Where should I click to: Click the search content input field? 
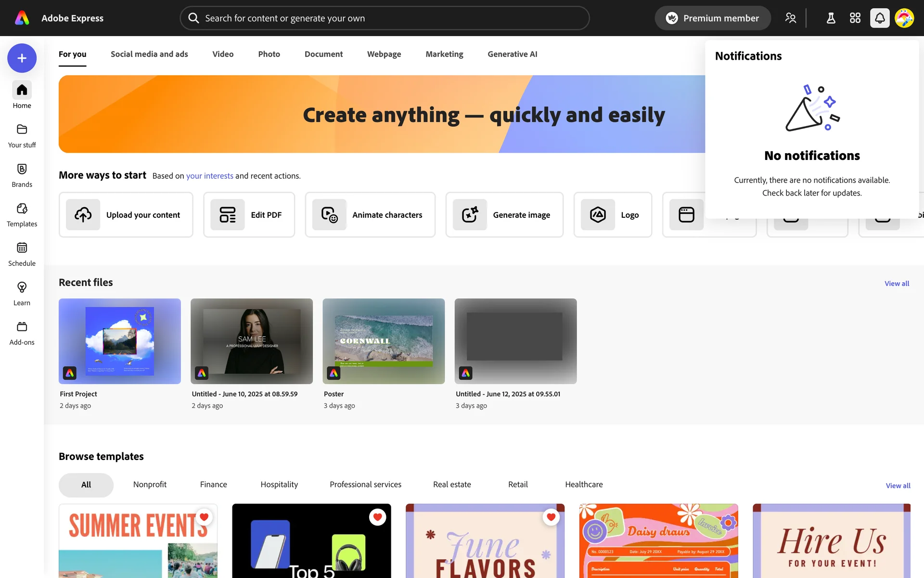tap(385, 18)
